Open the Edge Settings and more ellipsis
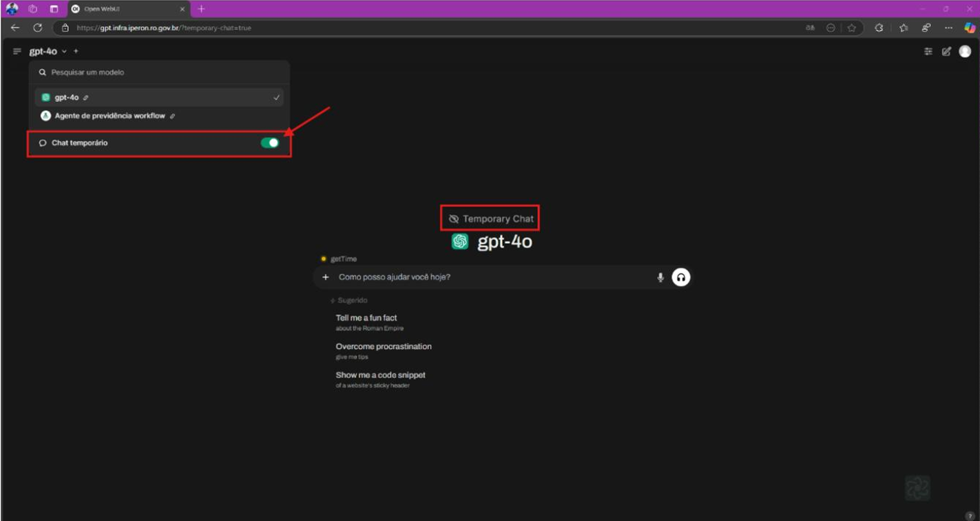 pos(949,28)
